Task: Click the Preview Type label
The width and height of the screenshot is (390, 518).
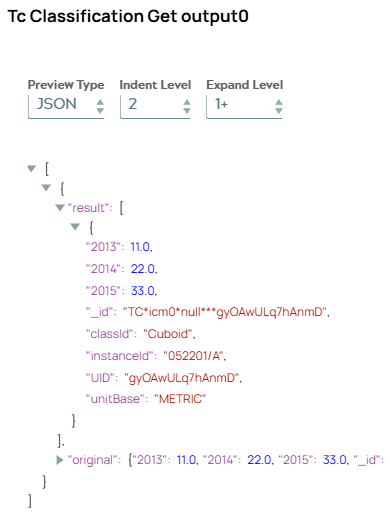Action: tap(66, 85)
